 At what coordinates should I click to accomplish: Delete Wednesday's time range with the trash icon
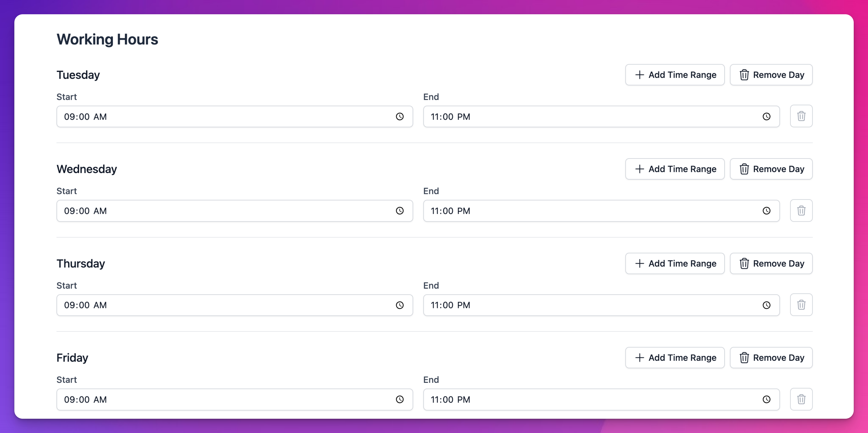point(801,210)
